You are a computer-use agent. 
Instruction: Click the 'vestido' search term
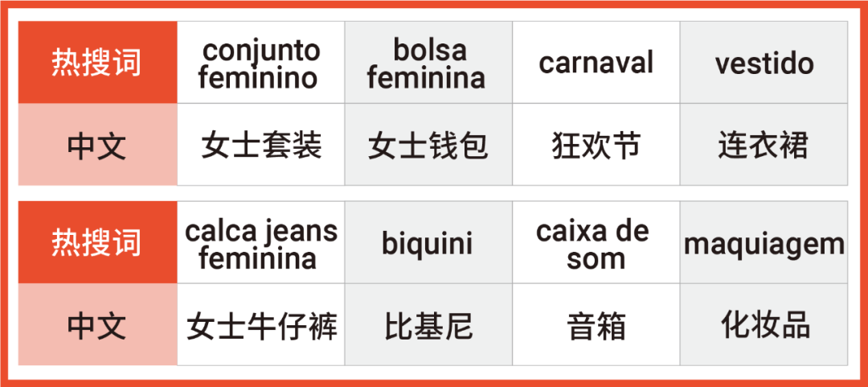tap(764, 64)
